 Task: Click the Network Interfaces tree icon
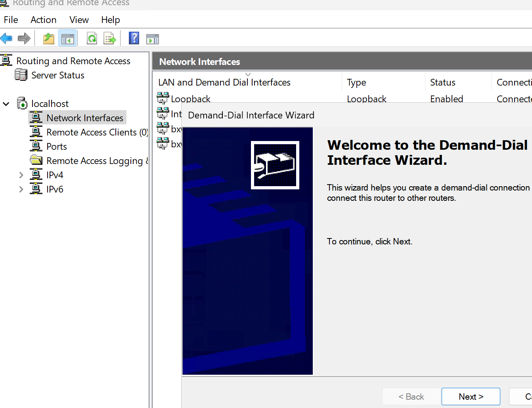(x=36, y=117)
